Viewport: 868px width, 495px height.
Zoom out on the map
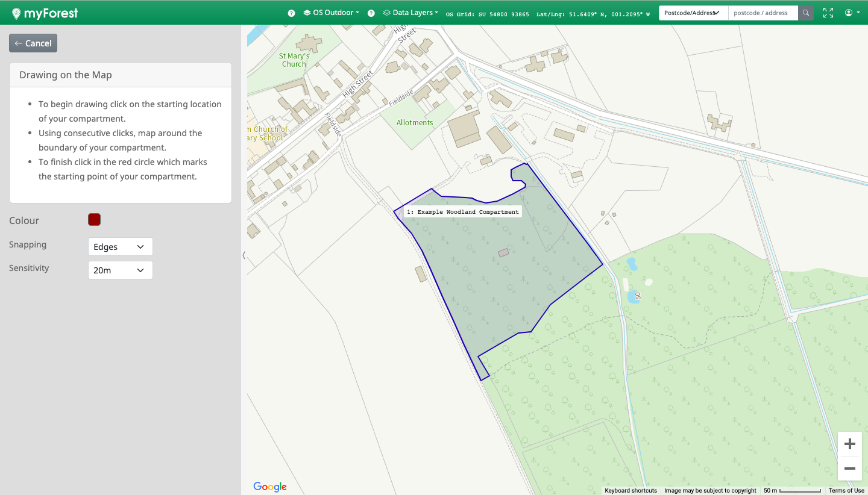pyautogui.click(x=850, y=469)
